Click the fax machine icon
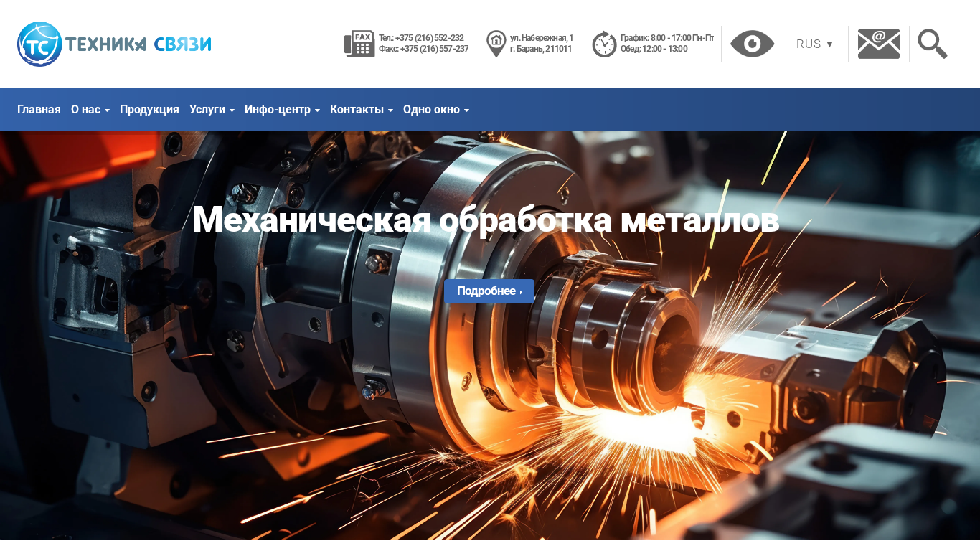The width and height of the screenshot is (980, 551). pyautogui.click(x=359, y=44)
